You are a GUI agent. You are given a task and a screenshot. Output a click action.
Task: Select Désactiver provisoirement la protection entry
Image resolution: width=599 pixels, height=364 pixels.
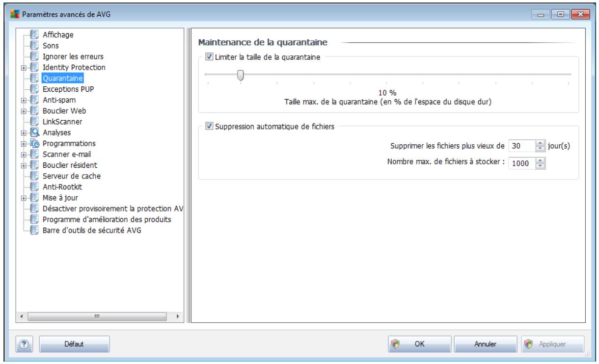coord(113,208)
